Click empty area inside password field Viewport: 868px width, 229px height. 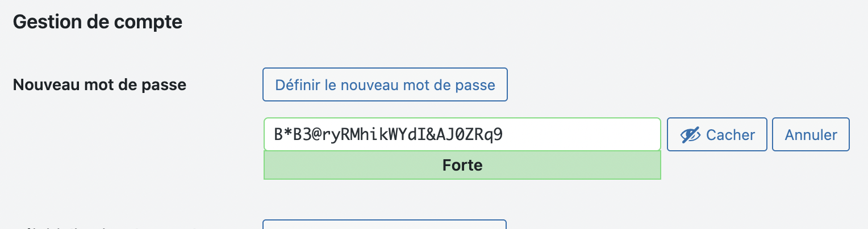[582, 135]
